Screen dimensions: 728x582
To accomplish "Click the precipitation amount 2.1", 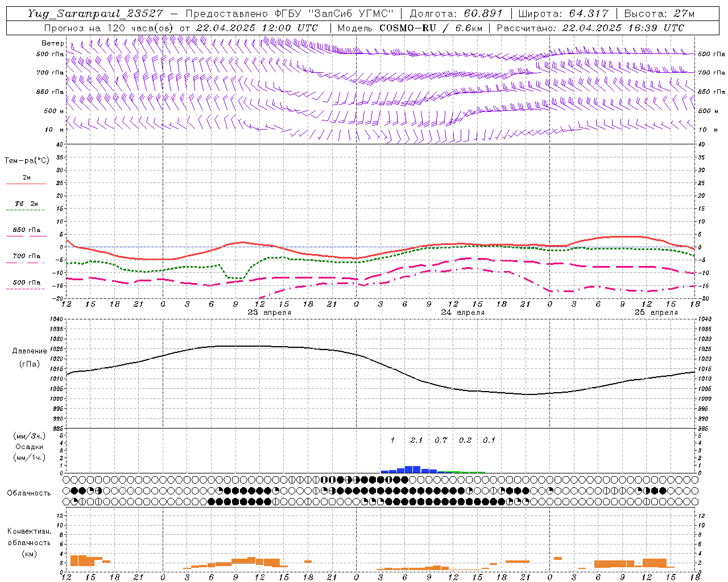I will [416, 440].
